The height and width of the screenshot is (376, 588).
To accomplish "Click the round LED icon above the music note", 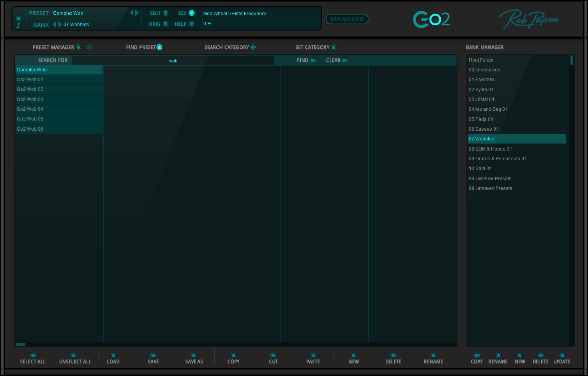I will tap(18, 18).
